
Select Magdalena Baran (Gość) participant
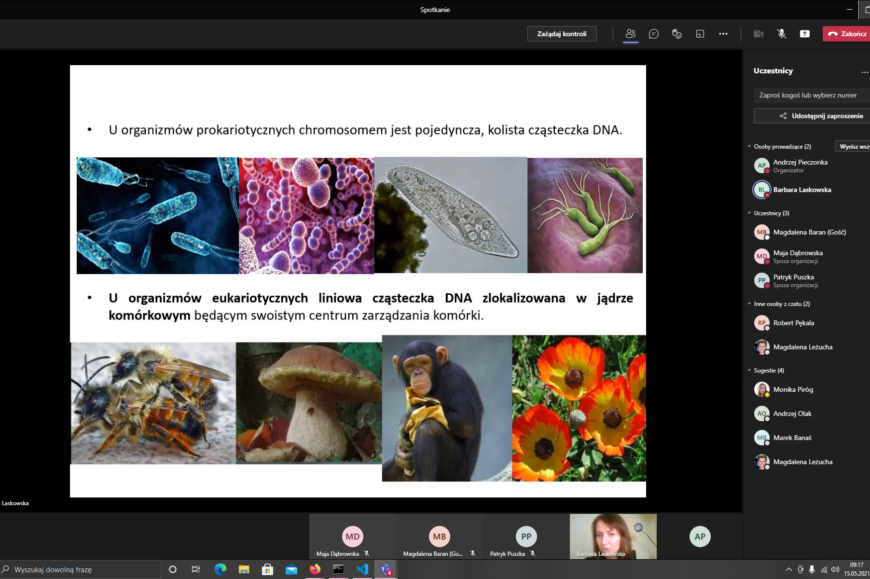[809, 232]
